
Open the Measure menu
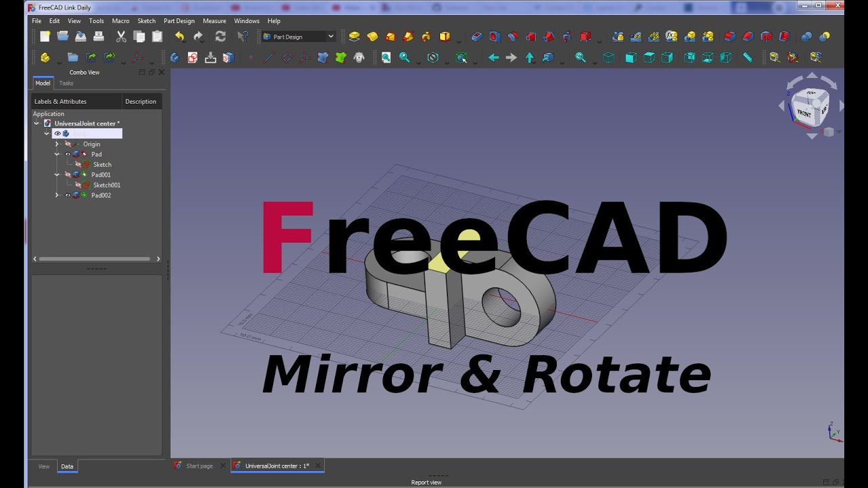coord(214,21)
